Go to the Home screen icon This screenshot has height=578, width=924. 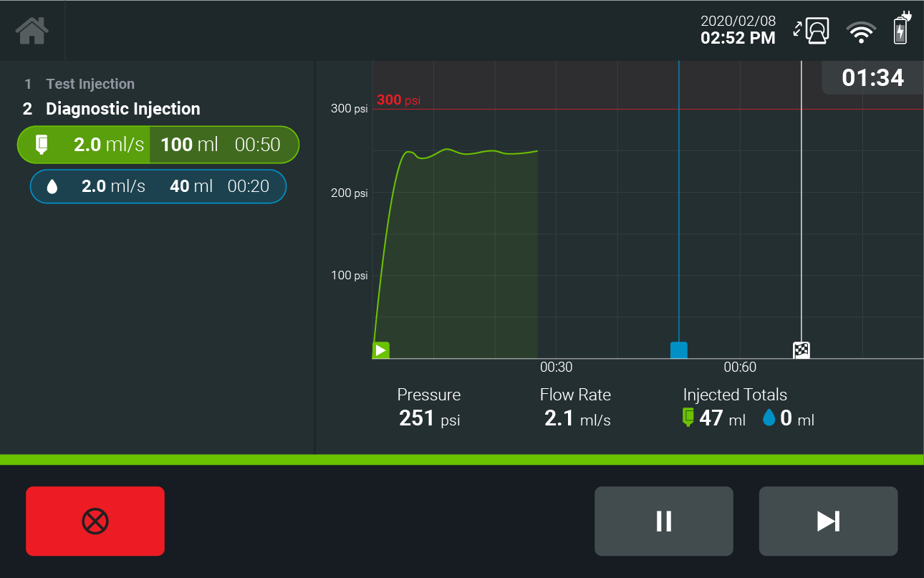(32, 31)
